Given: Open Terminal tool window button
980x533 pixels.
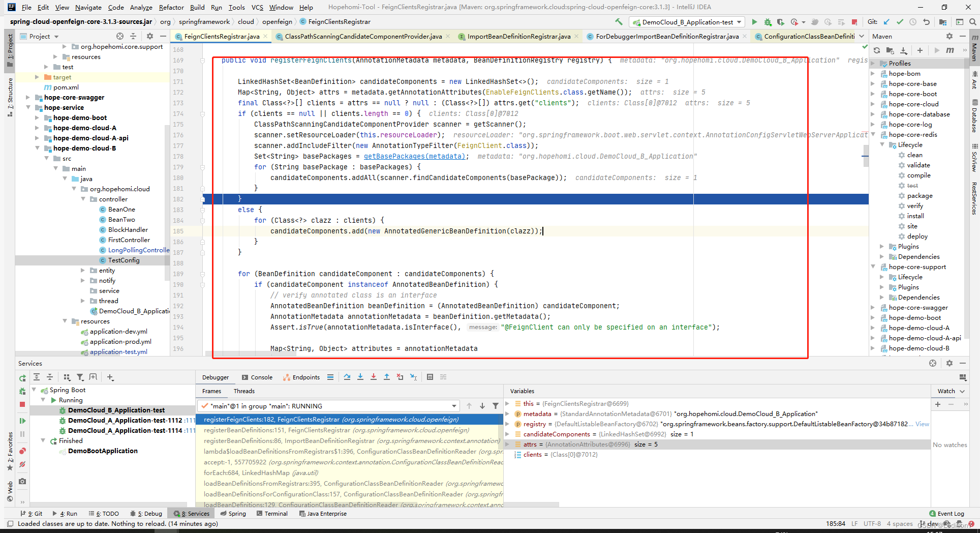Looking at the screenshot, I should pyautogui.click(x=272, y=513).
